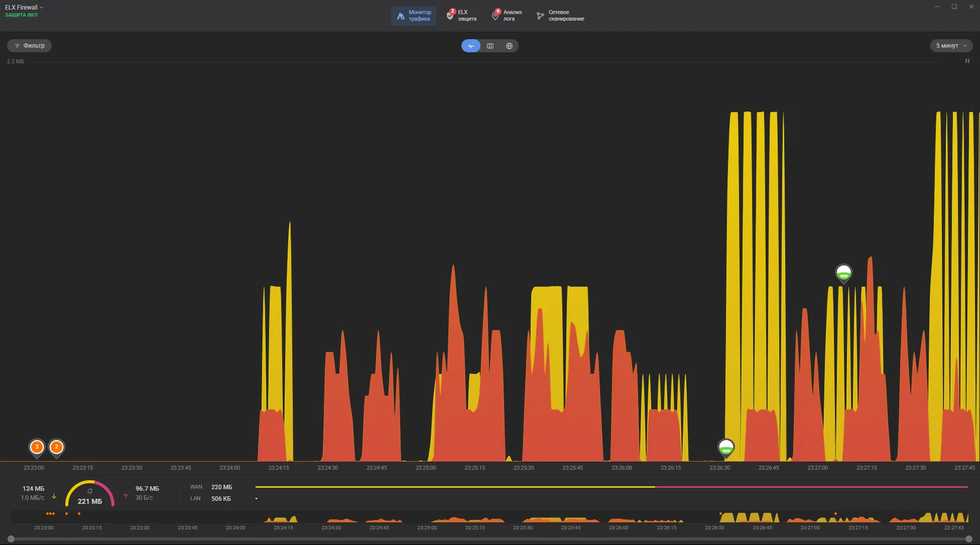The height and width of the screenshot is (545, 980).
Task: Click the 221 МБ total in the gauge
Action: point(90,501)
